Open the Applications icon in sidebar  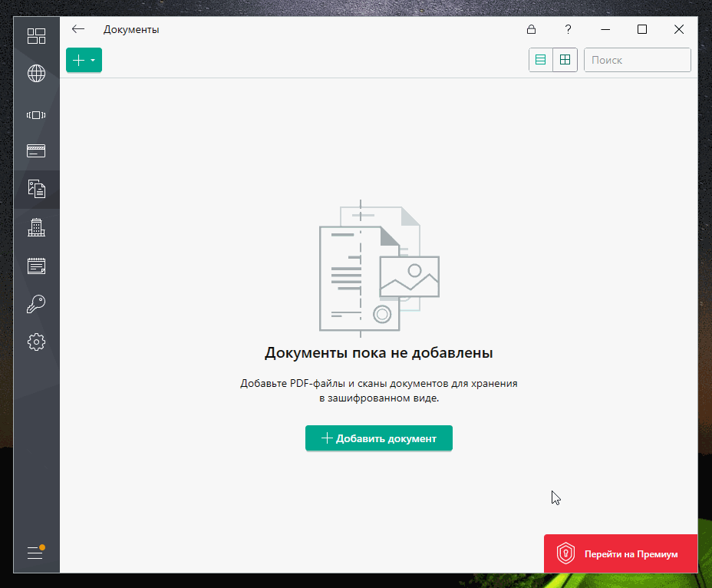(36, 115)
